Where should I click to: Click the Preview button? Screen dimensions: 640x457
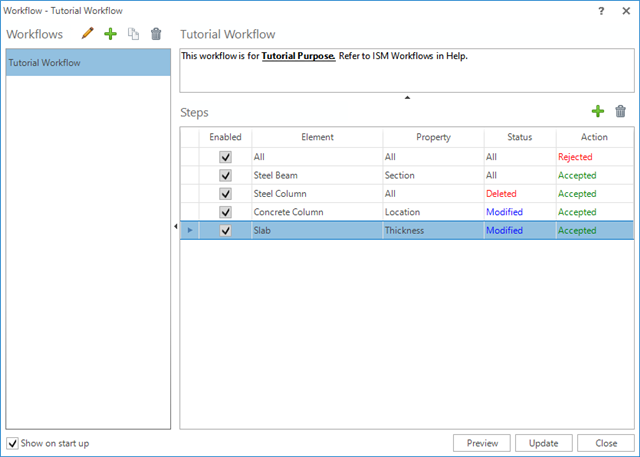[x=482, y=443]
